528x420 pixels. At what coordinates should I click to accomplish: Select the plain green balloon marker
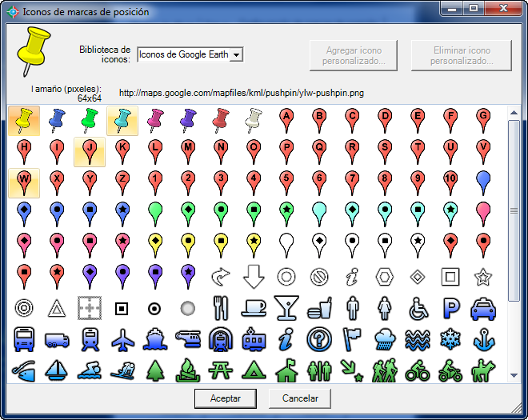(x=155, y=214)
